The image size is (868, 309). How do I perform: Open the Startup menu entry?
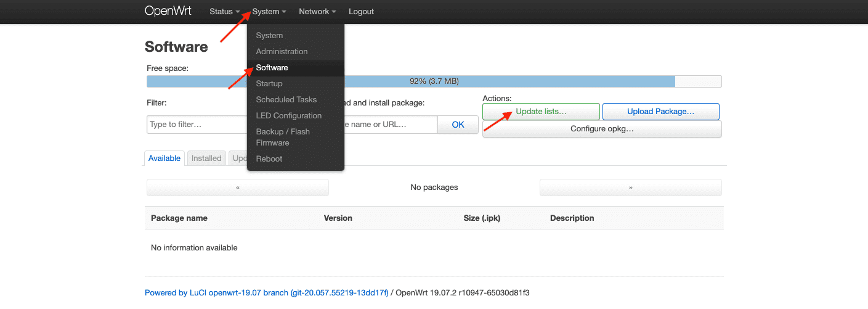(x=269, y=84)
